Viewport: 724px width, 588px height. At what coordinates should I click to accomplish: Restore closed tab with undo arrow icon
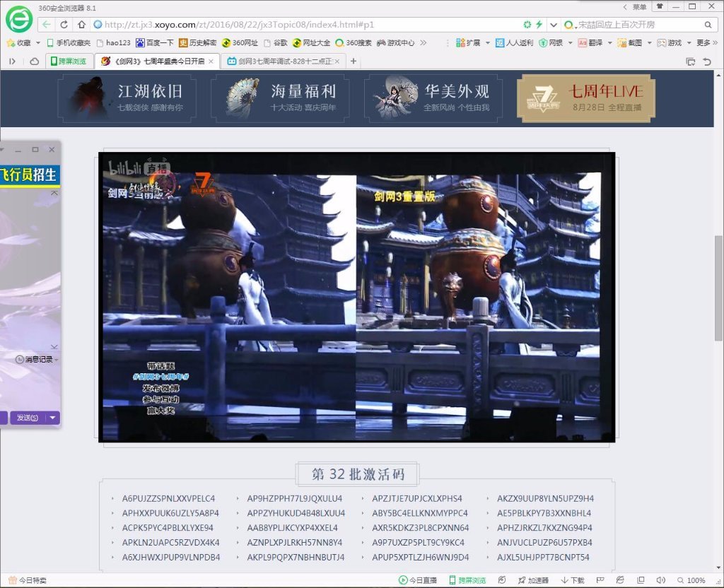(707, 61)
